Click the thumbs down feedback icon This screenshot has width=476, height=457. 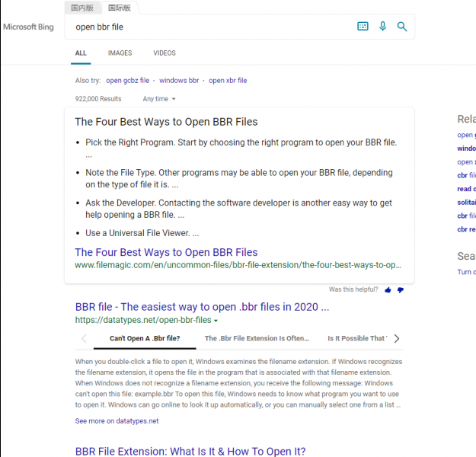[401, 290]
